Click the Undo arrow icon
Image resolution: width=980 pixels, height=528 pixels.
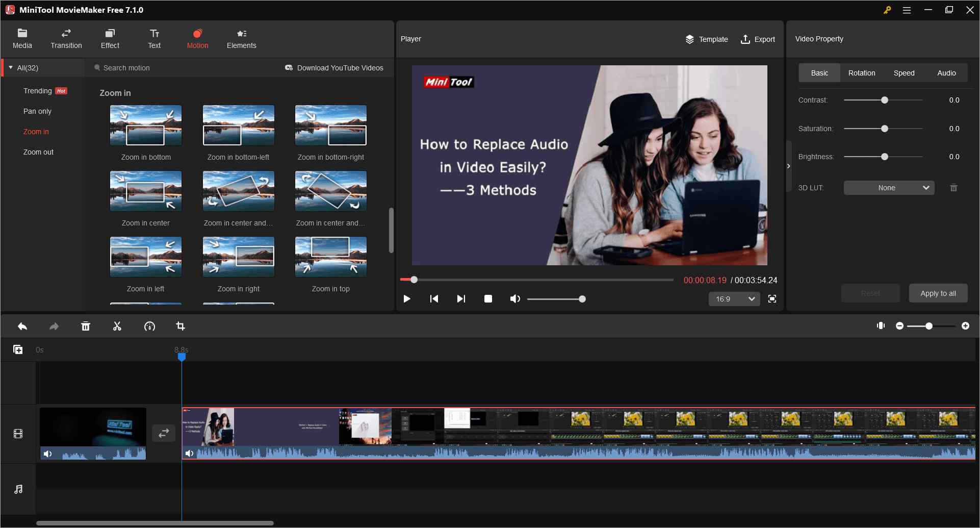pyautogui.click(x=22, y=326)
